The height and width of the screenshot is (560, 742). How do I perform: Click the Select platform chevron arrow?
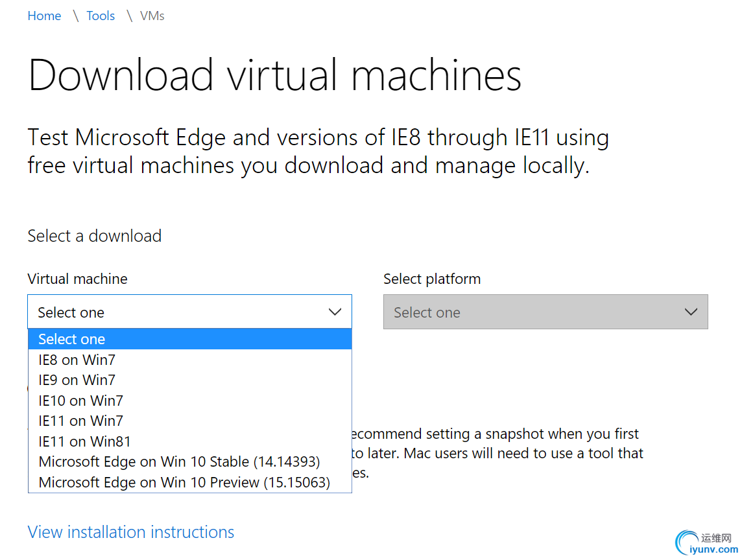click(691, 312)
